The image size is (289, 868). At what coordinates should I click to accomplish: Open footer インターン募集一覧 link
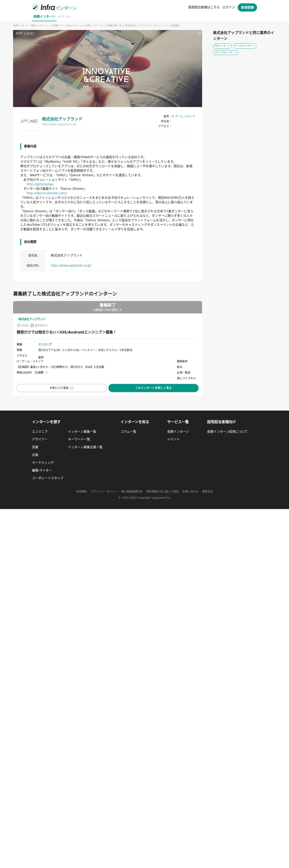click(x=82, y=432)
